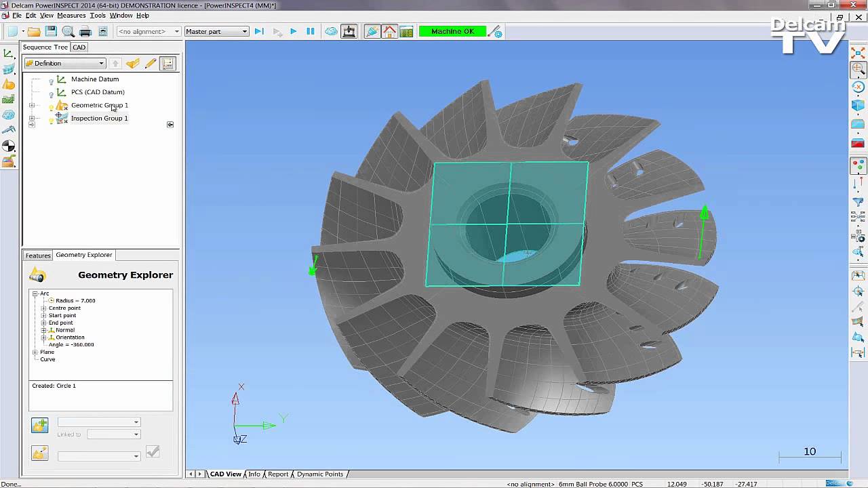This screenshot has width=868, height=488.
Task: Select PCS (CAD Datum) tree item
Action: coord(98,91)
